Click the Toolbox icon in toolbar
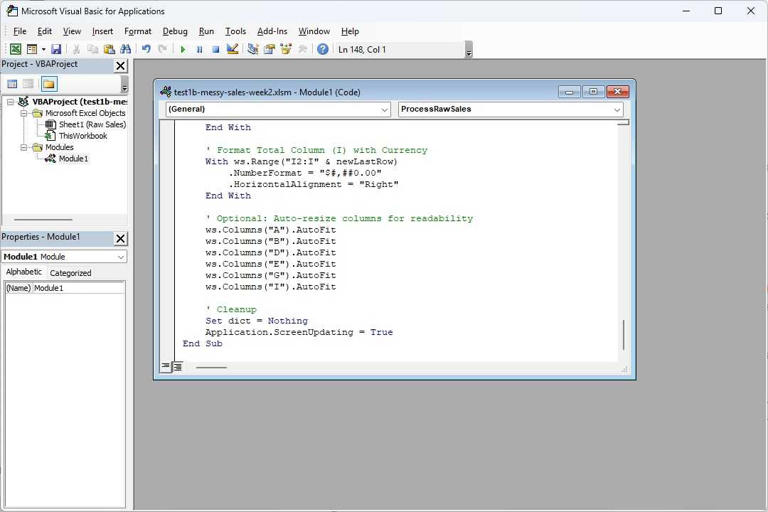Image resolution: width=768 pixels, height=512 pixels. [303, 49]
